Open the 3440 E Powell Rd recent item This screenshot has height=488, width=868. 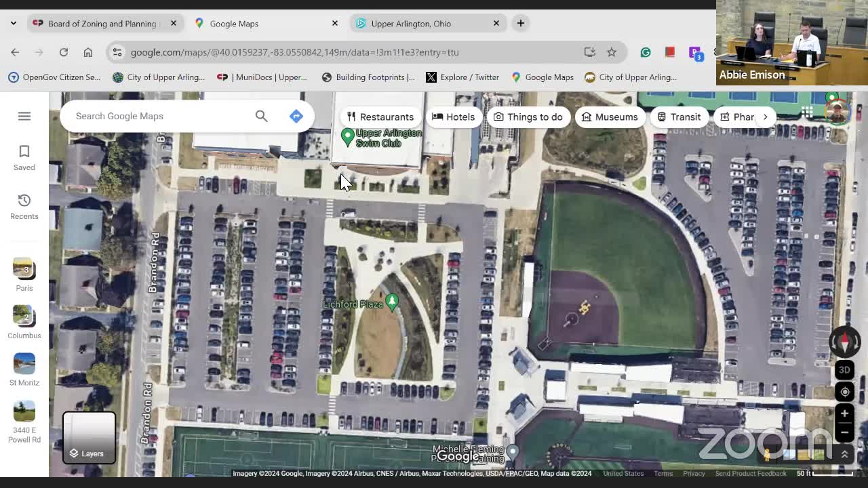(x=24, y=422)
